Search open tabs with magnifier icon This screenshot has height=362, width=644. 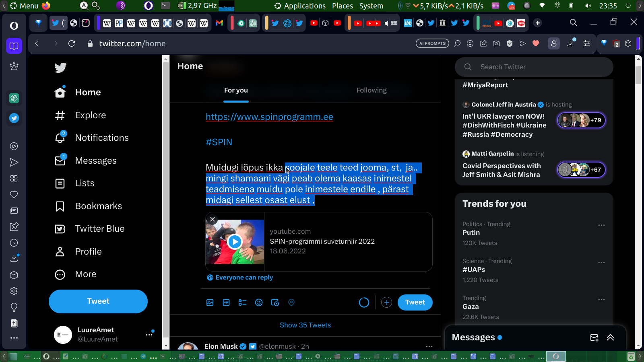click(x=574, y=23)
